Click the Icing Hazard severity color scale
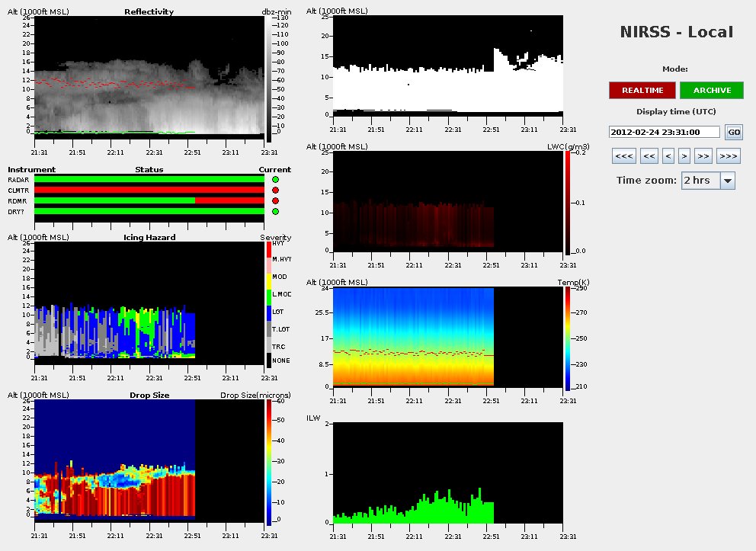The image size is (756, 551). pyautogui.click(x=267, y=305)
